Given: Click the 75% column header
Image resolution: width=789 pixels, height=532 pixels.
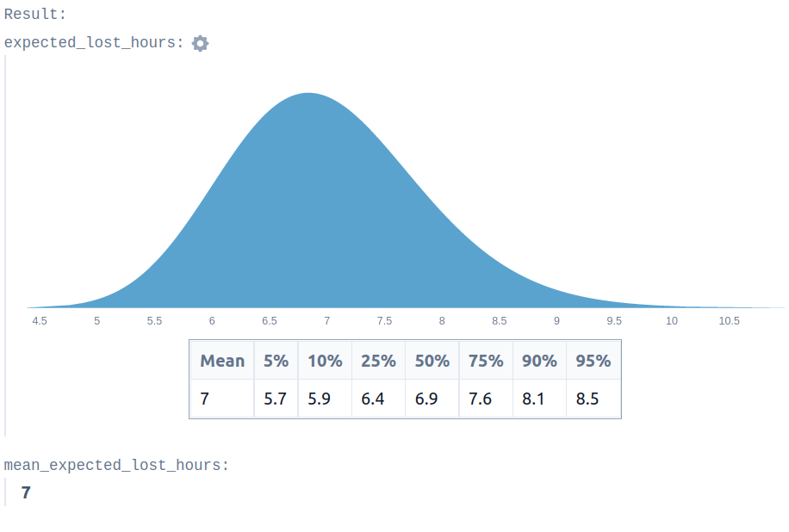Looking at the screenshot, I should pos(486,361).
